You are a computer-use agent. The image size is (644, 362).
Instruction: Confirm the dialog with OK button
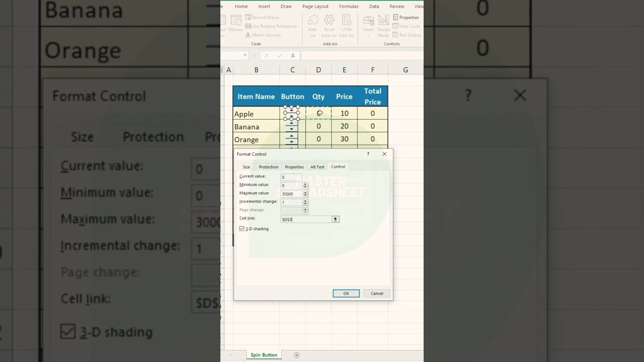point(346,294)
